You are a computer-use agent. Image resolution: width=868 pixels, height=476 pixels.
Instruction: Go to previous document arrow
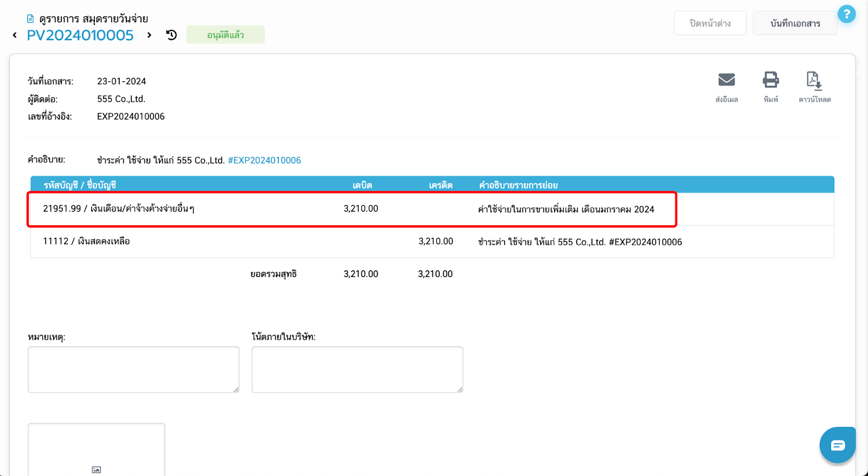[15, 35]
